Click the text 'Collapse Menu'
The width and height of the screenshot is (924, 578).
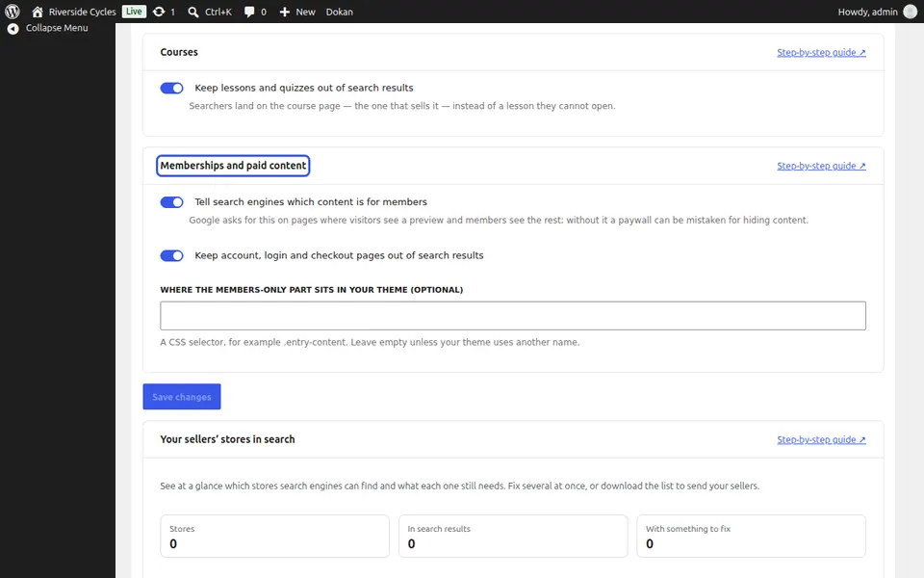point(57,28)
